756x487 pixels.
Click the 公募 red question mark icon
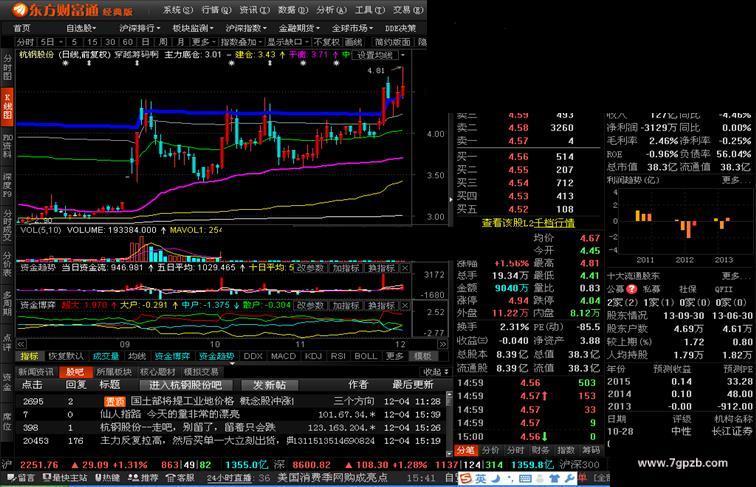tap(632, 289)
